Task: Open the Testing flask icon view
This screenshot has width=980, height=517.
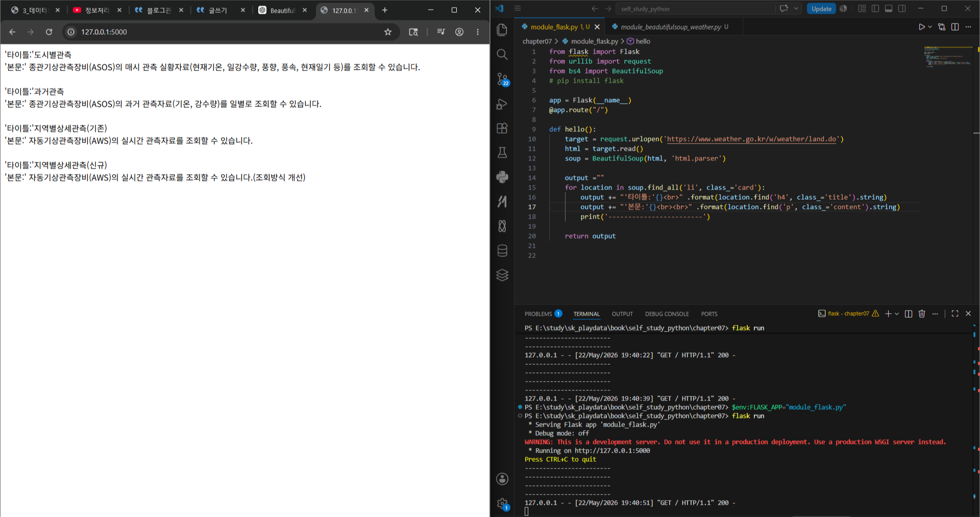Action: point(502,152)
